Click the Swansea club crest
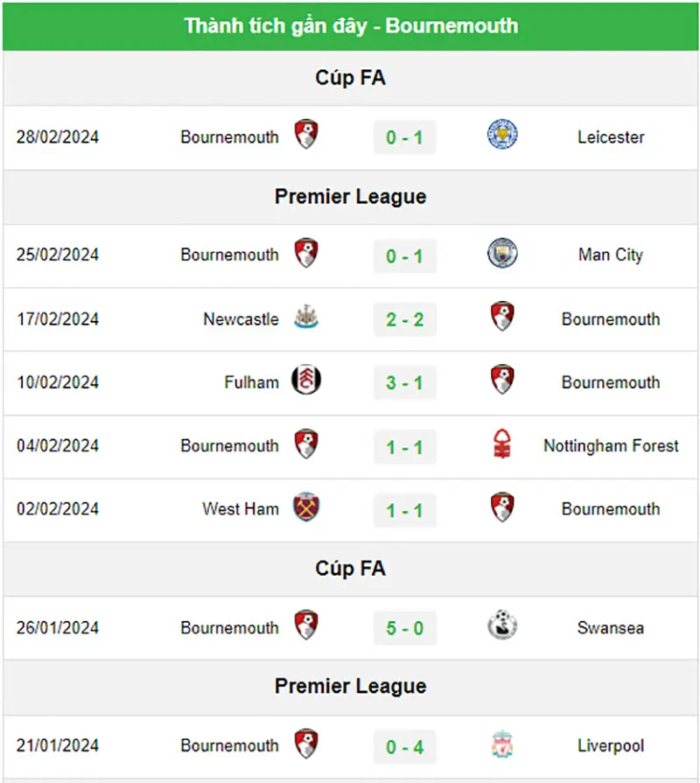Viewport: 700px width, 783px height. click(x=502, y=626)
